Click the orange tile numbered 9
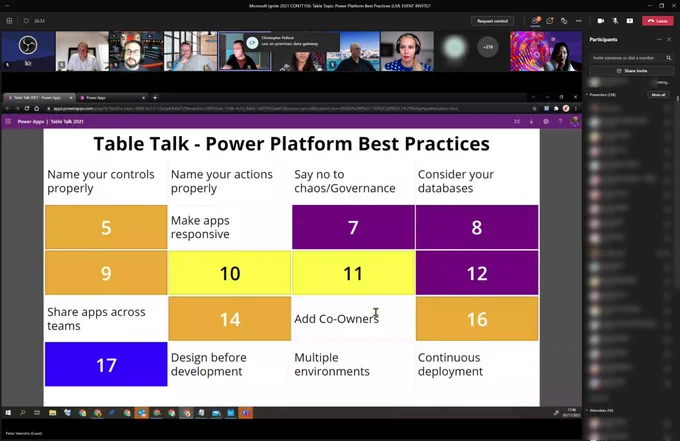The width and height of the screenshot is (680, 441). pyautogui.click(x=106, y=273)
